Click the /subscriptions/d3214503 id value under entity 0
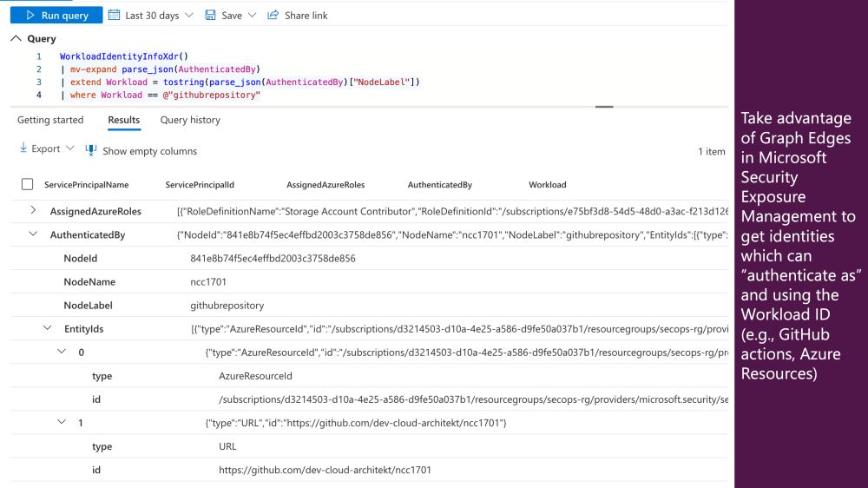Screen dimensions: 868x488 [473, 399]
